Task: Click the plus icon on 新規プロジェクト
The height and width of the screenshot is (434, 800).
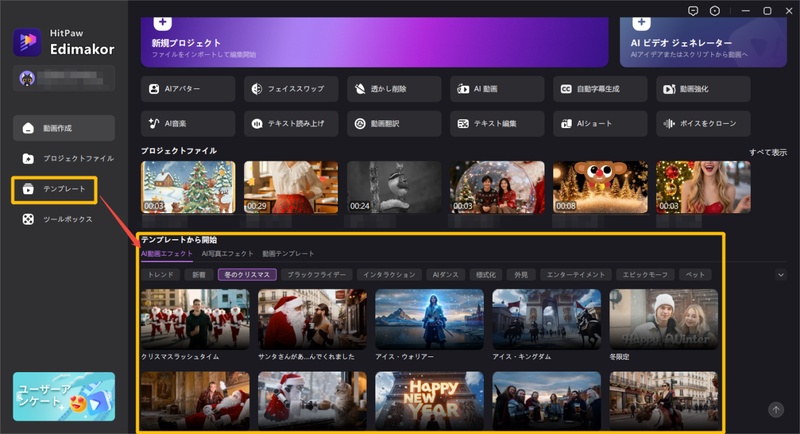Action: pyautogui.click(x=162, y=22)
